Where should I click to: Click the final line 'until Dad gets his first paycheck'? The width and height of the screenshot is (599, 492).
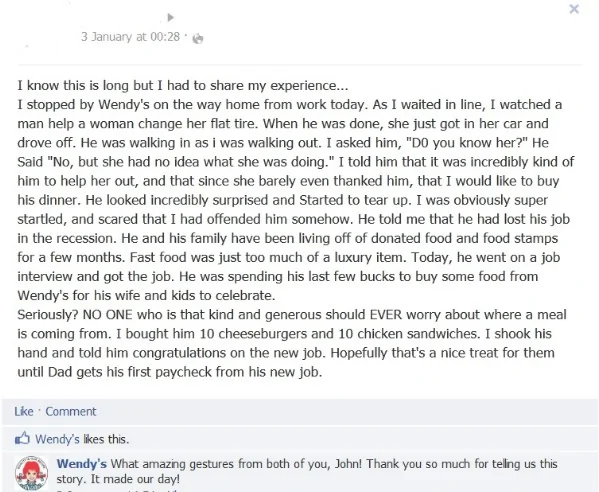tap(170, 372)
